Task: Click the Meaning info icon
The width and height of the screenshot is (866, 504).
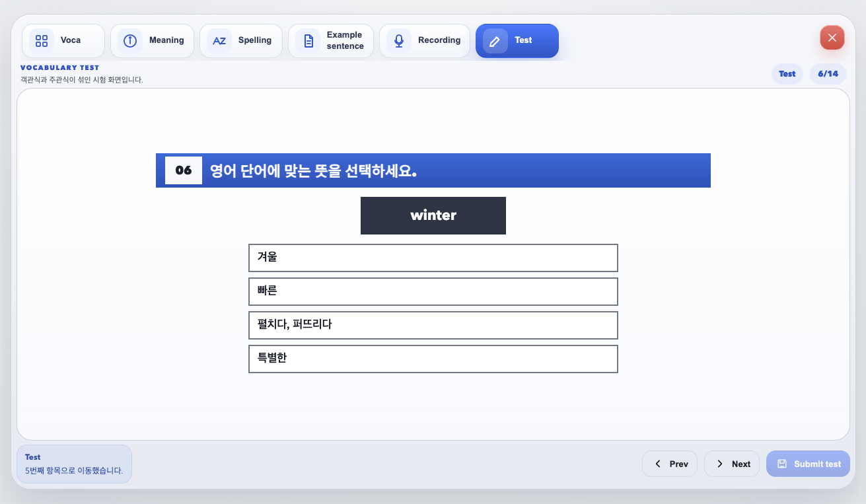Action: point(130,41)
